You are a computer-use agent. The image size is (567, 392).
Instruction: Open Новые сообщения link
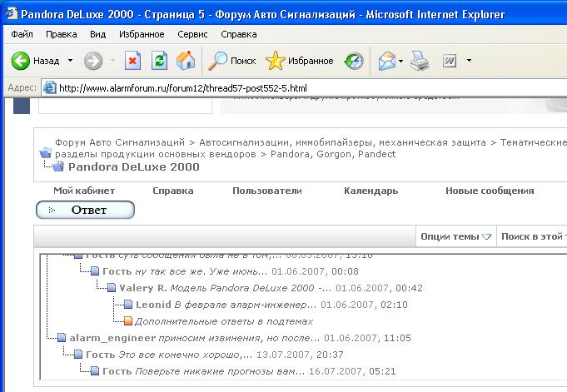[490, 191]
